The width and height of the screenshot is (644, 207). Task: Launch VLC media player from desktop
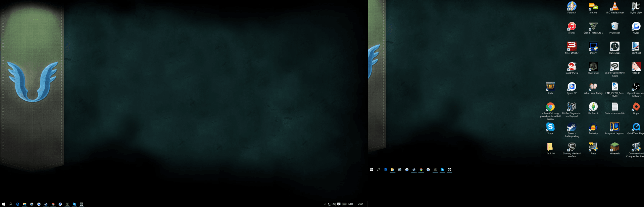coord(614,6)
